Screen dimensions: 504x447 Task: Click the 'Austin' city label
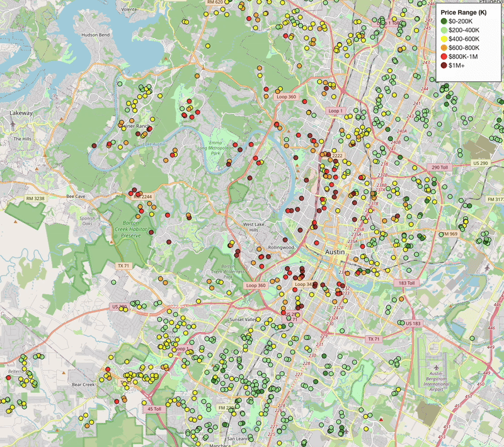[x=335, y=252]
